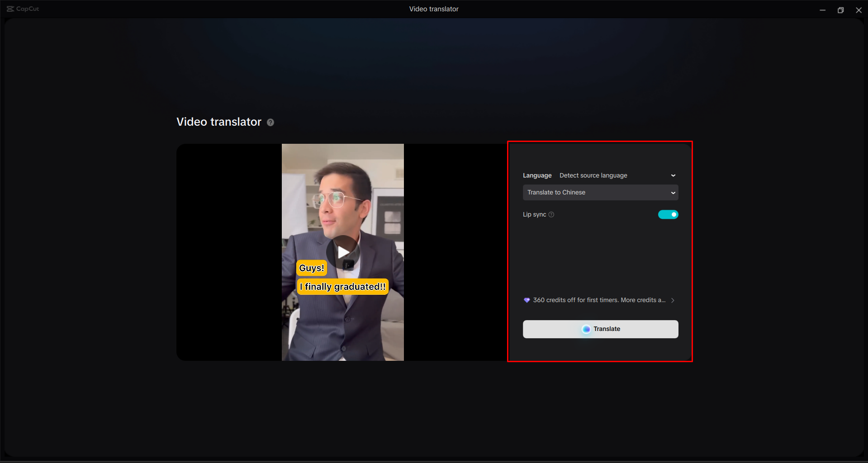Click the gem icon next to the credits offer
The width and height of the screenshot is (868, 463).
[526, 300]
